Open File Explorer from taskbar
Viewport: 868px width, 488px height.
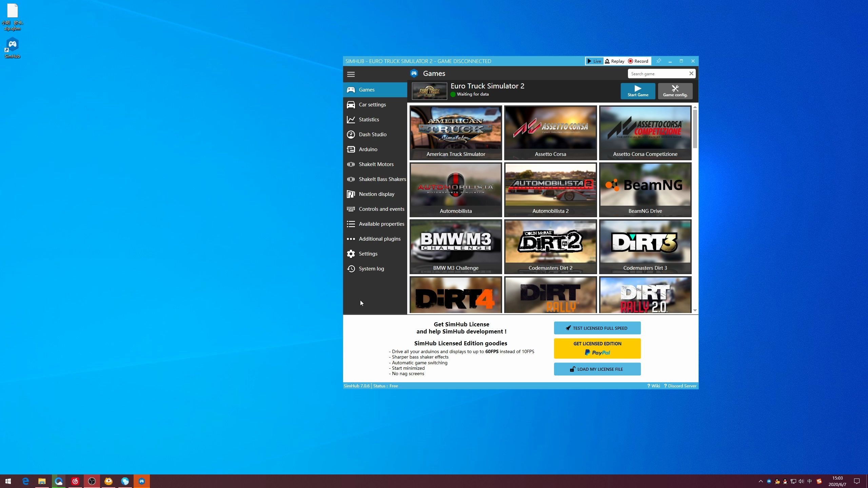(42, 481)
